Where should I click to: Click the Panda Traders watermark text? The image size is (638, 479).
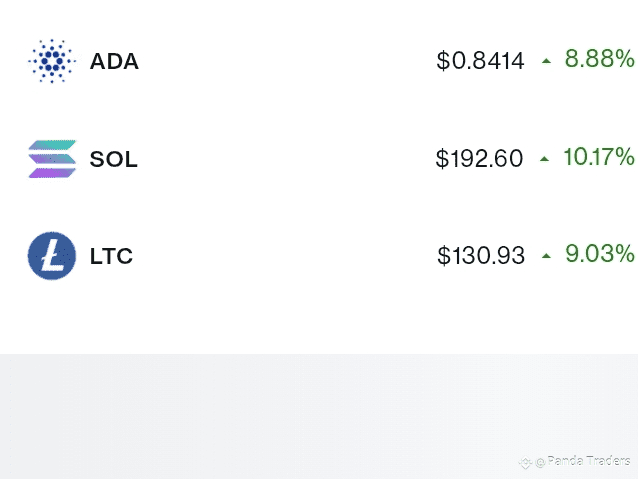[x=589, y=461]
